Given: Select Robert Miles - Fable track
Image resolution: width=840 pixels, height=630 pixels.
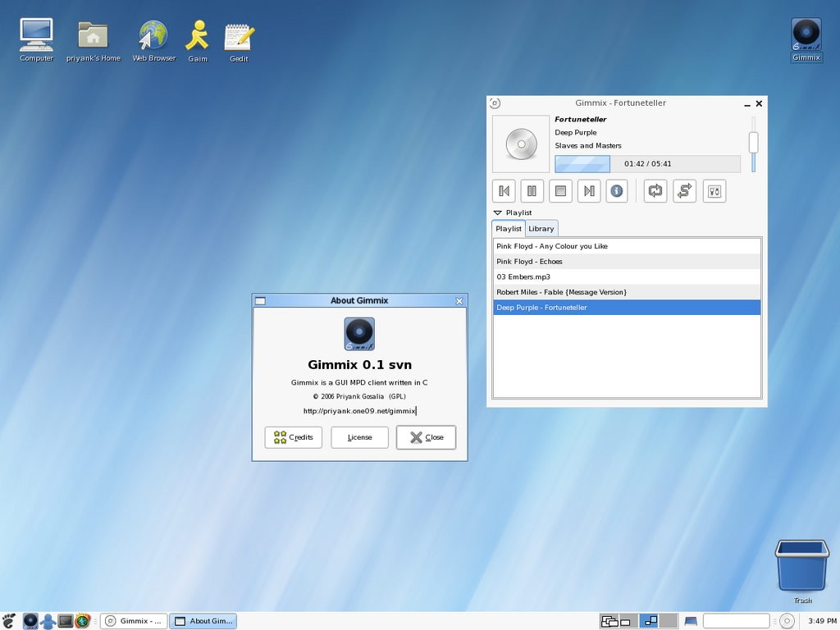Looking at the screenshot, I should [627, 292].
